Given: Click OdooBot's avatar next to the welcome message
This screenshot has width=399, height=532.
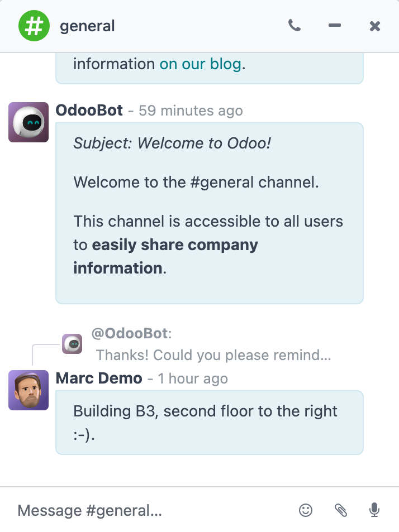Looking at the screenshot, I should [28, 122].
